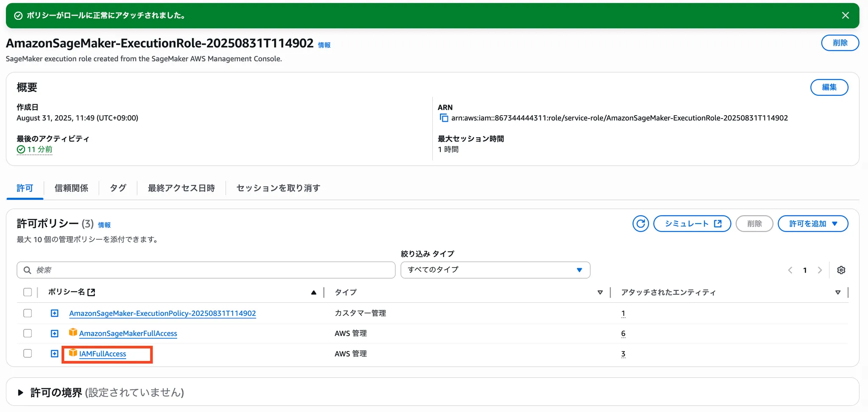
Task: Click the refresh policies icon
Action: tap(640, 224)
